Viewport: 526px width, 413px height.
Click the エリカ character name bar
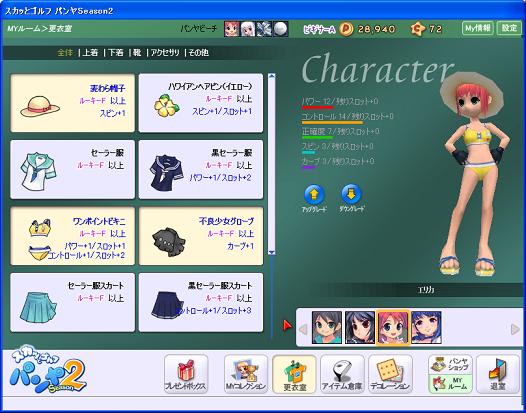point(426,290)
